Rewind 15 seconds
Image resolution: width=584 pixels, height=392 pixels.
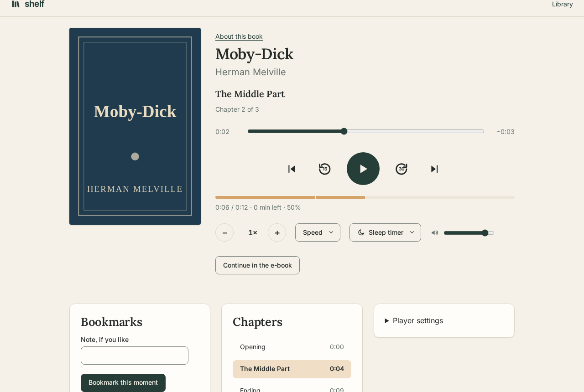click(325, 169)
